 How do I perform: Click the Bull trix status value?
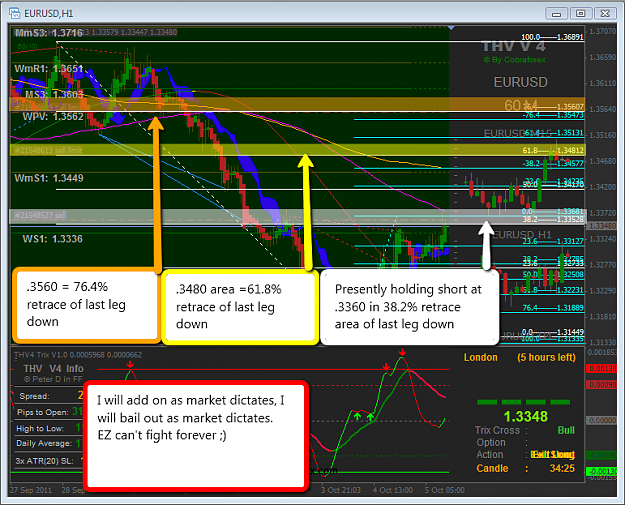[566, 430]
